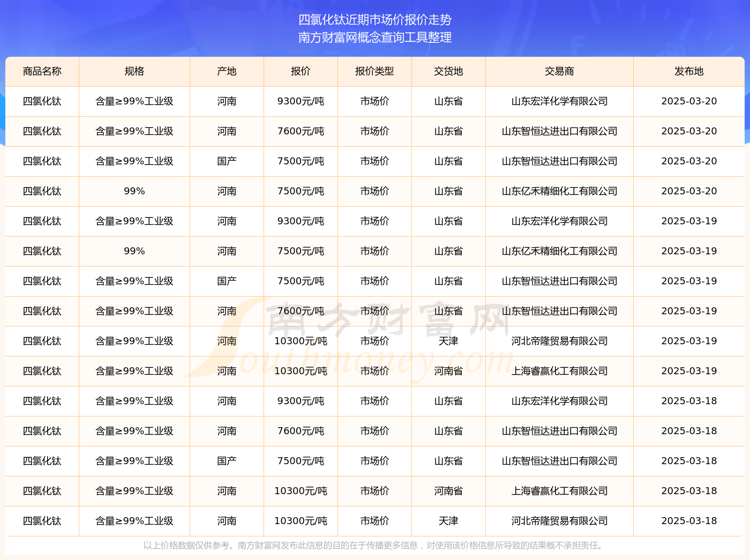This screenshot has height=560, width=750.
Task: Click the 2025-03-19 date in 河北帝隆贸易 row
Action: click(689, 341)
